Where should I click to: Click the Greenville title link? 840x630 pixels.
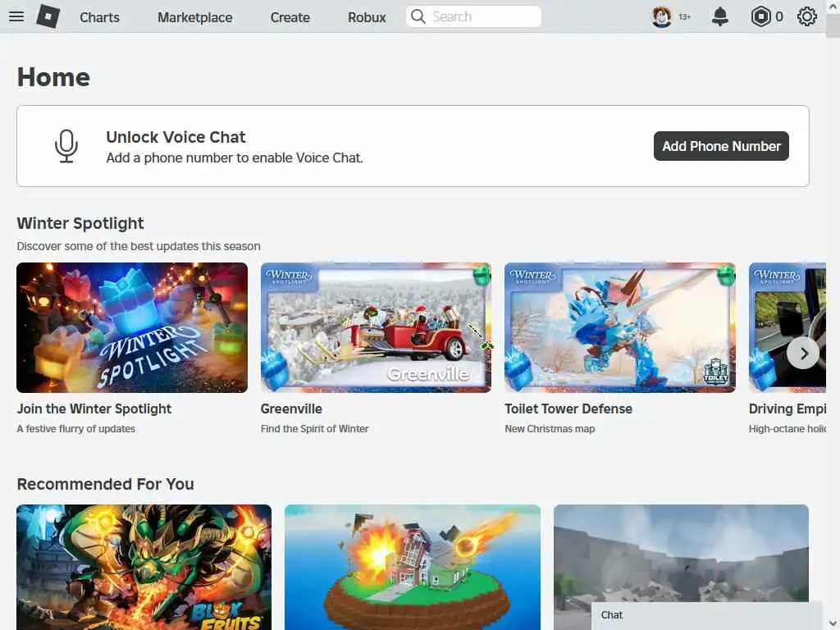coord(291,409)
